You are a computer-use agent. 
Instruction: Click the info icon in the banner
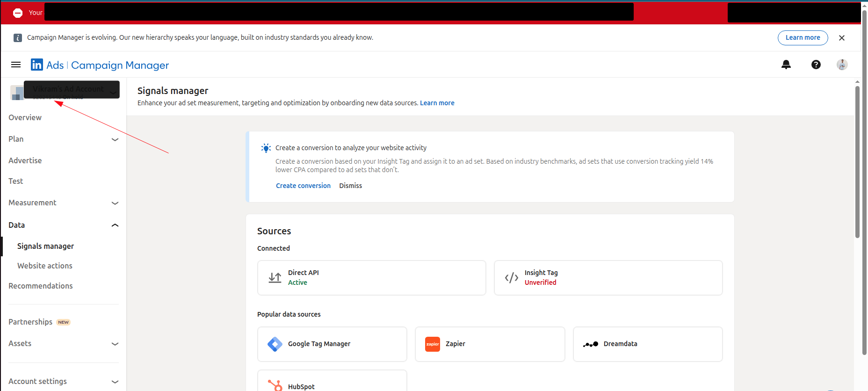18,38
